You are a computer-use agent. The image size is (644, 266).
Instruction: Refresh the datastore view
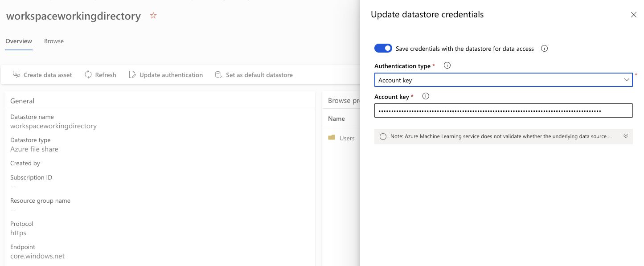[x=100, y=75]
